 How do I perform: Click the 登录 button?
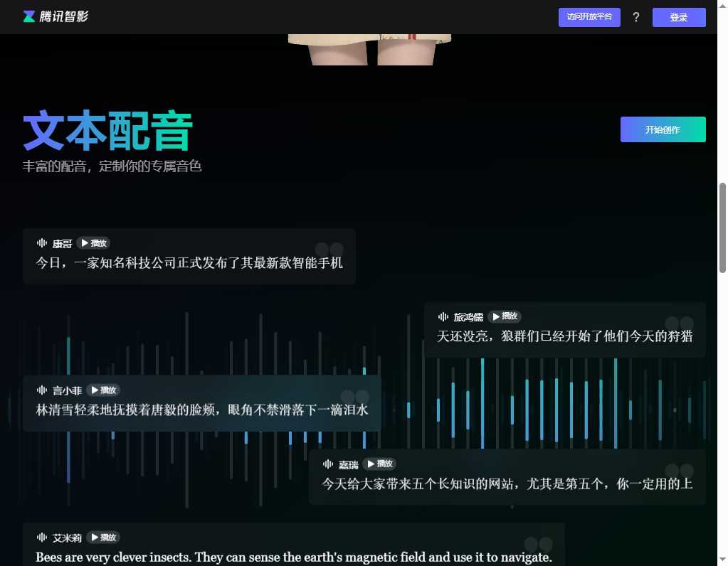[x=678, y=17]
